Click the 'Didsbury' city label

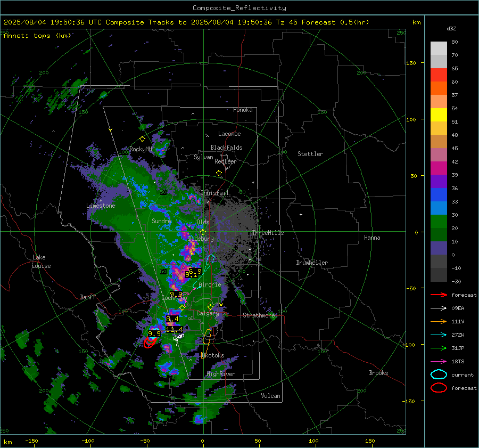pos(201,239)
